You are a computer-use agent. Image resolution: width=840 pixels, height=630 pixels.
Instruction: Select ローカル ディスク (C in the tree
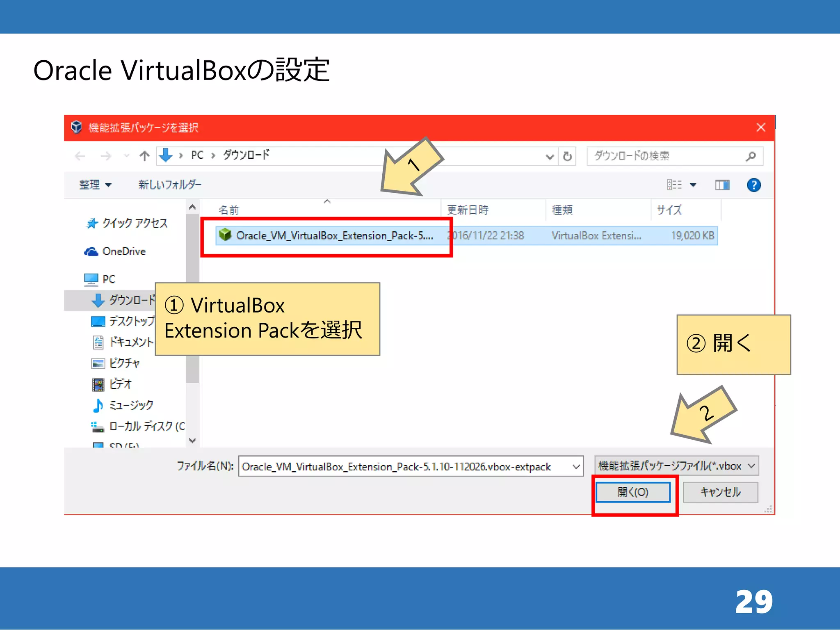coord(147,427)
